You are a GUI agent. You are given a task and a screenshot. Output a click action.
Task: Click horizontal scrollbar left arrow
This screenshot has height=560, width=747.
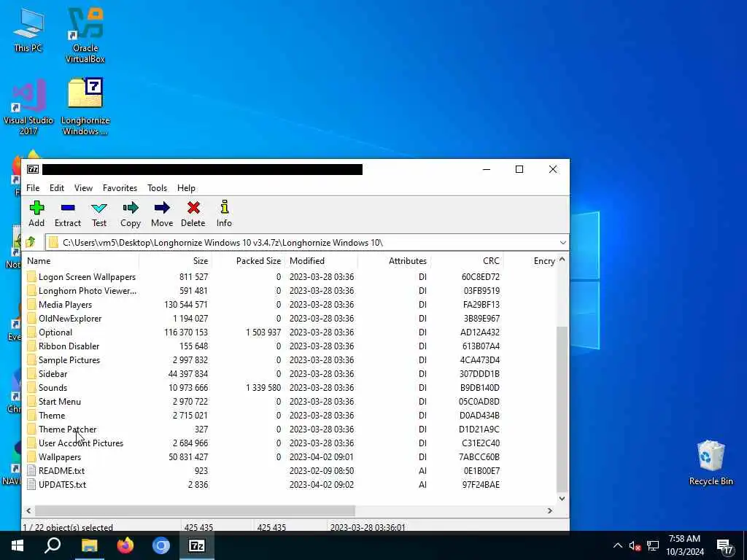pyautogui.click(x=29, y=511)
